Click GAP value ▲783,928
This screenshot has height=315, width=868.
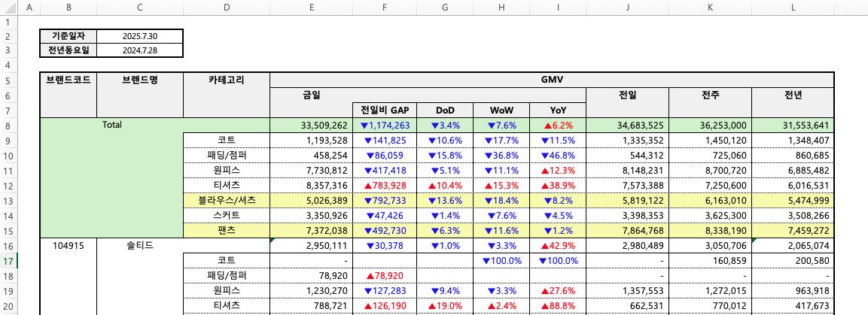click(x=385, y=186)
